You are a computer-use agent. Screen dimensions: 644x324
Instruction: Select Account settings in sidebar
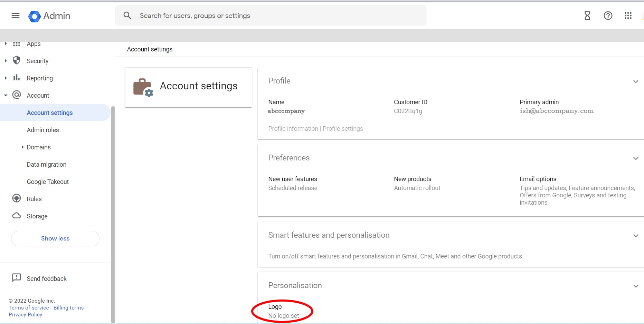point(55,112)
